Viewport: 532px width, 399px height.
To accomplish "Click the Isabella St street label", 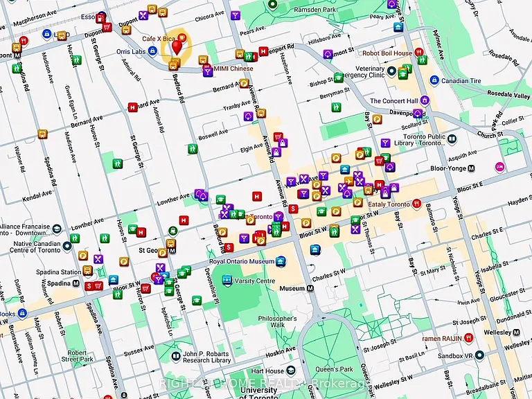I will [495, 267].
